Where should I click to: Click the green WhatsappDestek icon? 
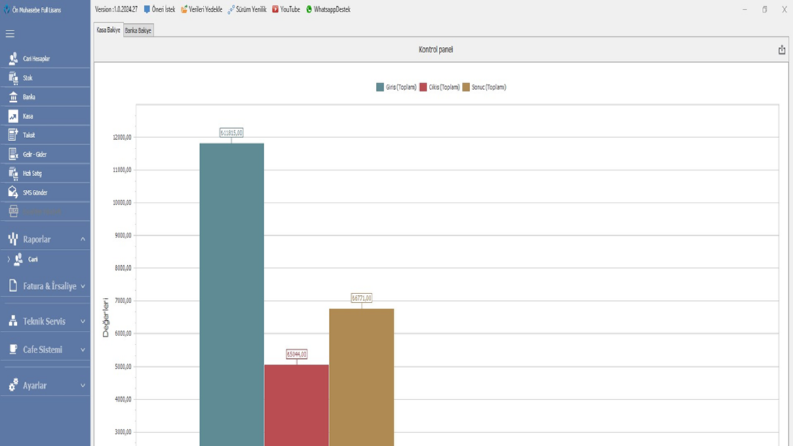pos(309,9)
